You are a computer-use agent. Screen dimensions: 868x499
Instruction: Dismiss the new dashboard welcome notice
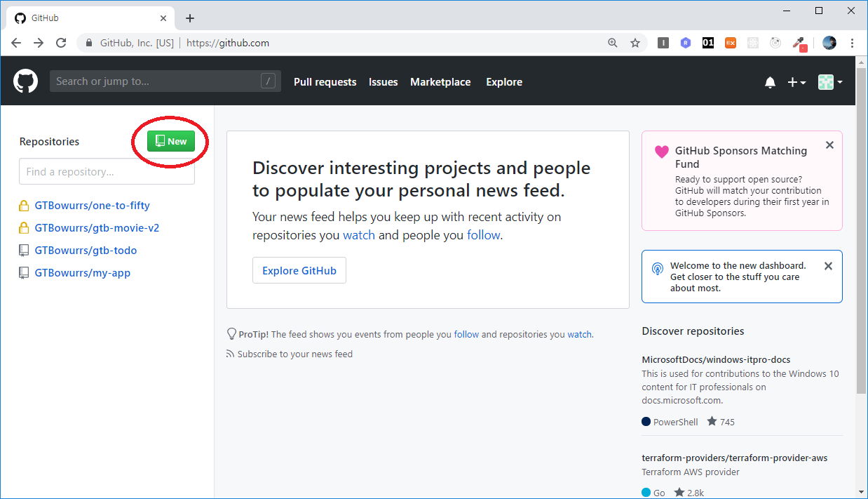tap(828, 266)
